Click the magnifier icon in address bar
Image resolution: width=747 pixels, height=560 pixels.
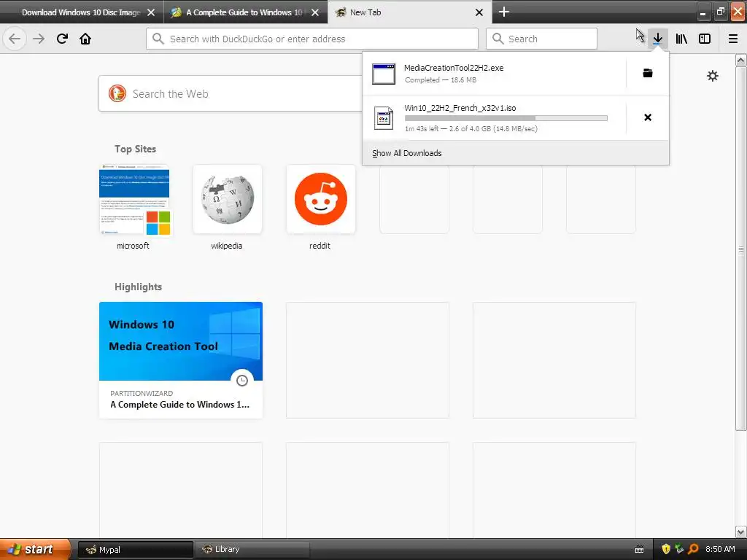[158, 39]
